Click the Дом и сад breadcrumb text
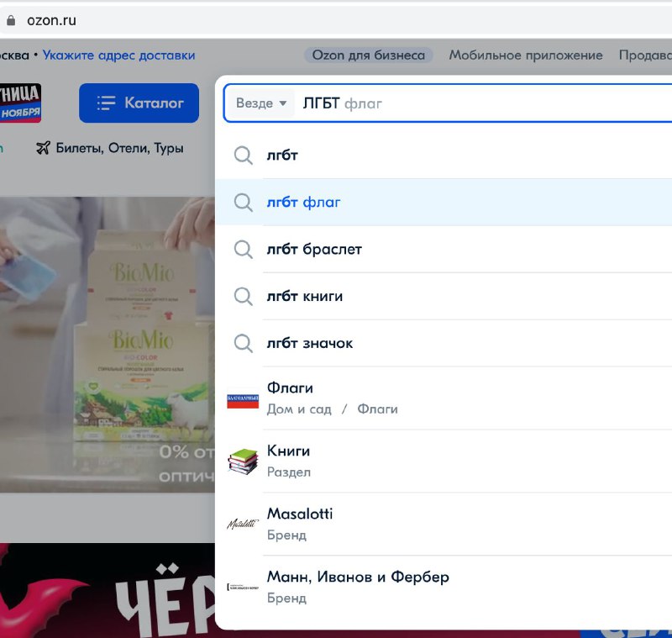This screenshot has width=672, height=638. pyautogui.click(x=299, y=409)
